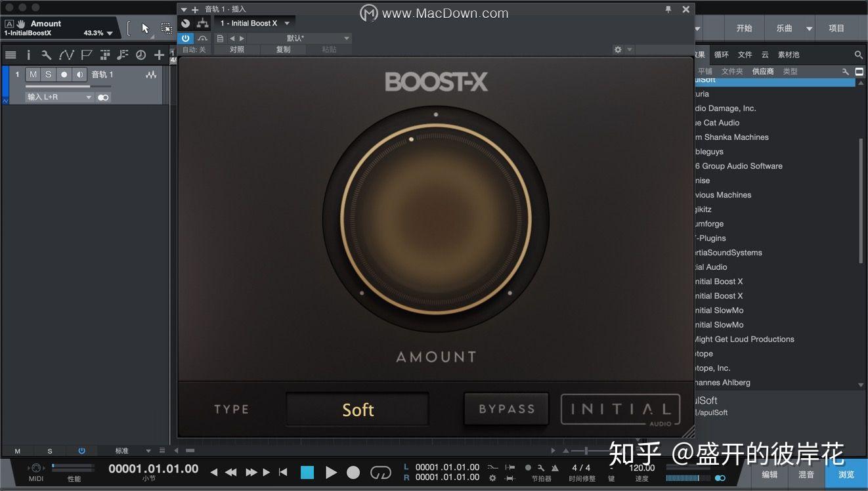
Task: Start playback with the play button
Action: [331, 472]
